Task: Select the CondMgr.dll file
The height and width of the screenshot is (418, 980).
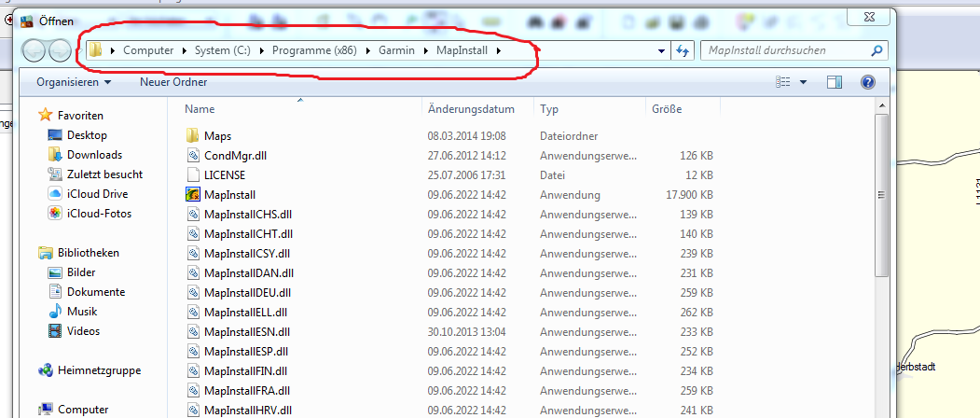Action: (235, 156)
